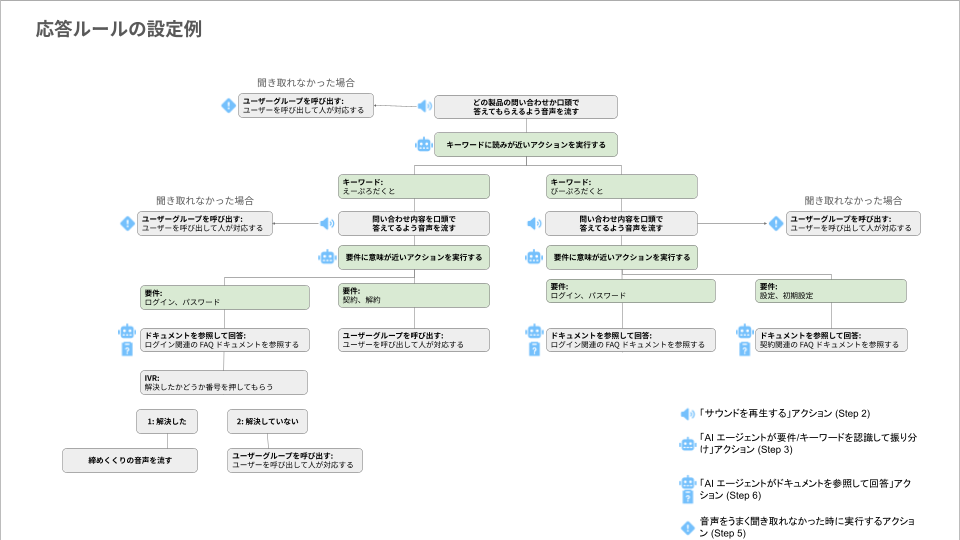Click the diamond icon in びーぷろだくと branch's fallback
The height and width of the screenshot is (540, 960).
pos(776,223)
